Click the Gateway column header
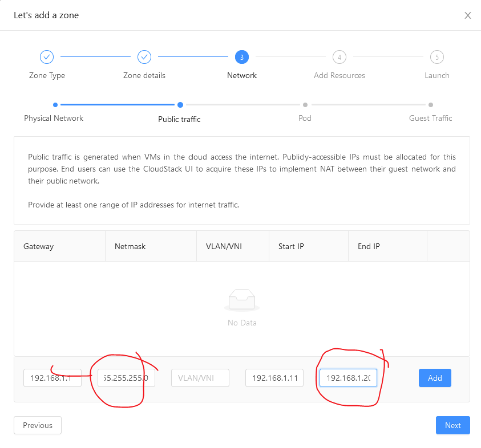Viewport: 481px width, 448px height. (59, 246)
